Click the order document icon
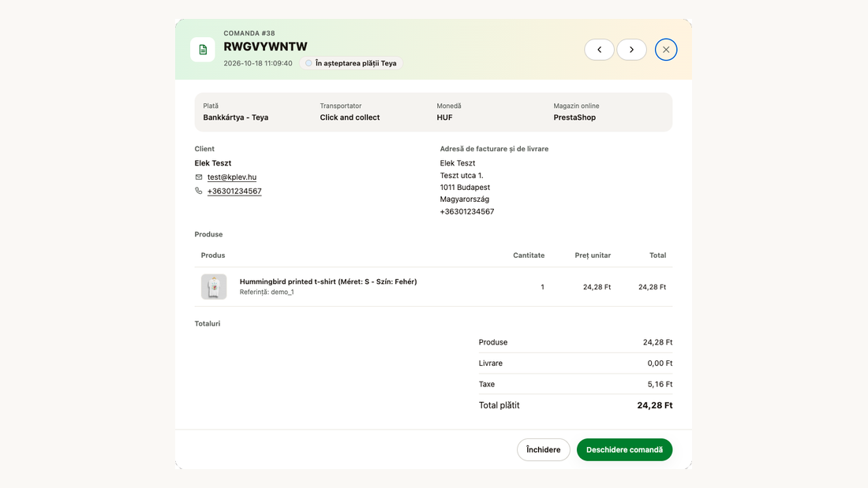The image size is (868, 488). click(203, 50)
